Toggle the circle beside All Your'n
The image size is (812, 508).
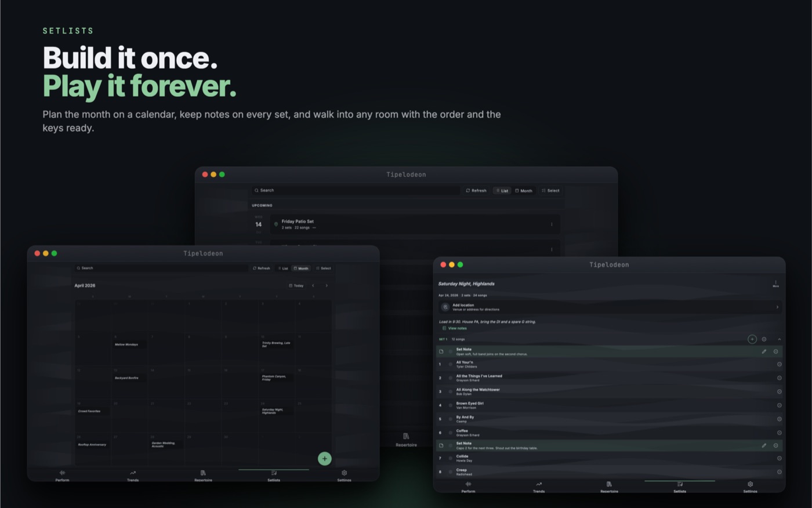[x=451, y=364]
